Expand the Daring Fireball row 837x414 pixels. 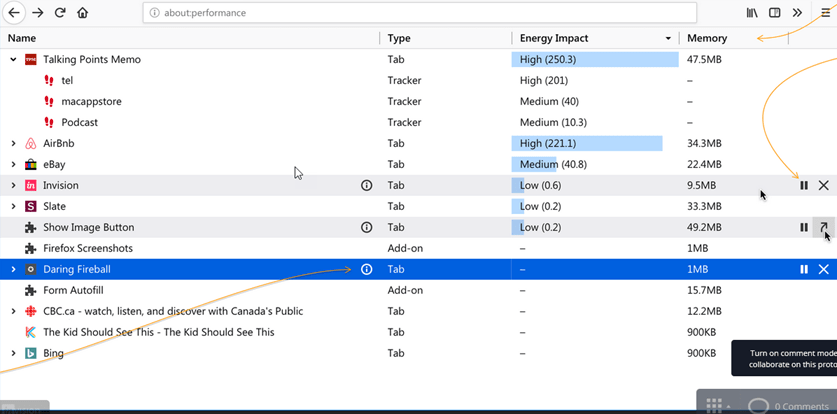coord(14,269)
